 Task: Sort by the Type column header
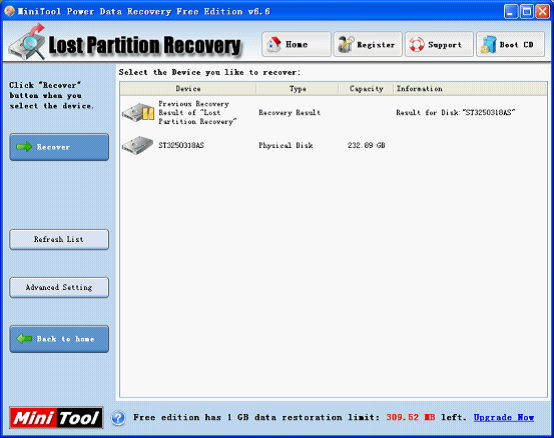[297, 89]
